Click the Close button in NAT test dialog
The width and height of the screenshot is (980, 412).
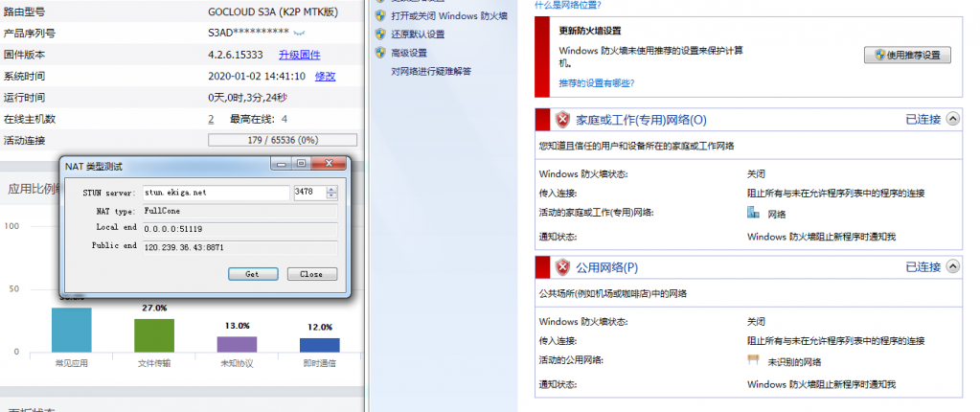[x=312, y=274]
